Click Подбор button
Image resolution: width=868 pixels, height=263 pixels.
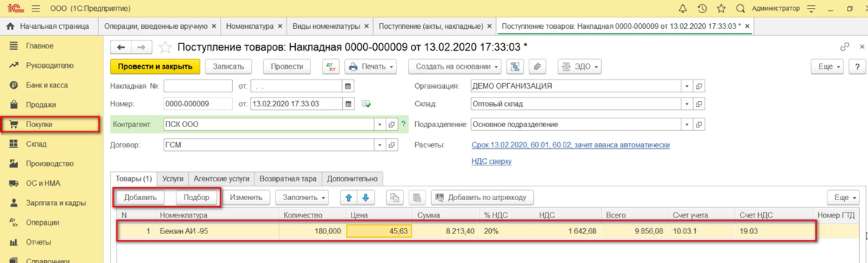click(x=197, y=197)
